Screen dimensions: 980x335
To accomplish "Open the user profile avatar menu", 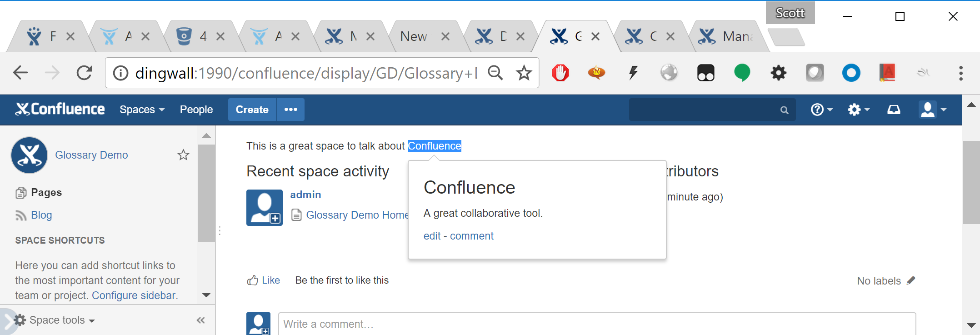I will (932, 110).
